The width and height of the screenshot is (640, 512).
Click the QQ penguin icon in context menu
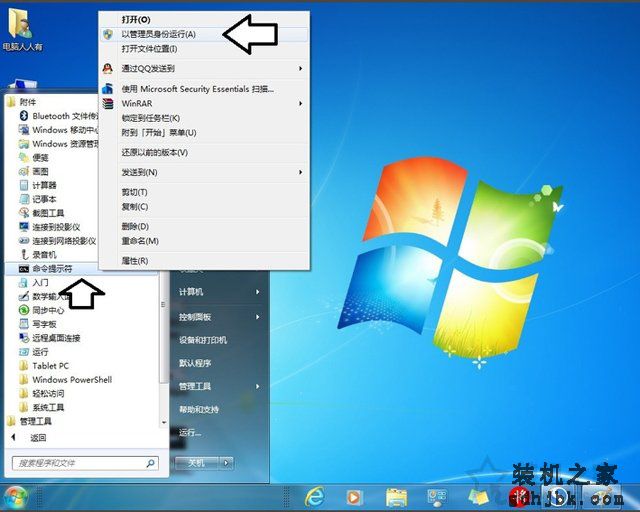108,69
